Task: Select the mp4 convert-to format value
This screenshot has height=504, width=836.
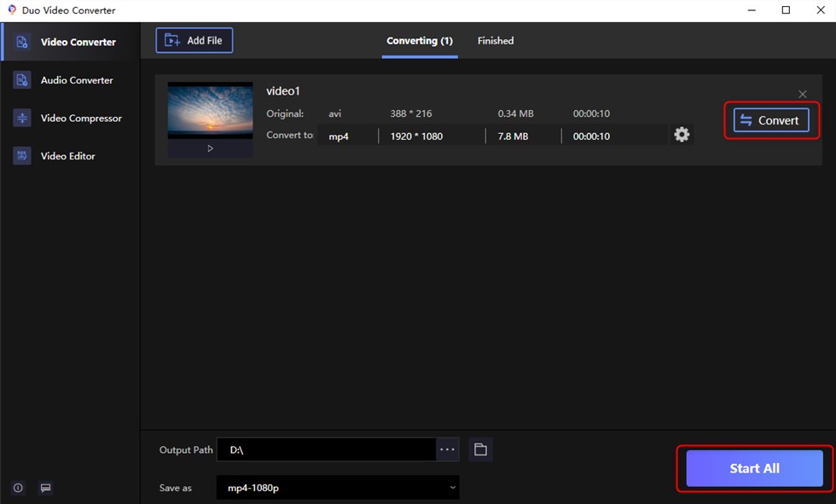Action: (x=339, y=136)
